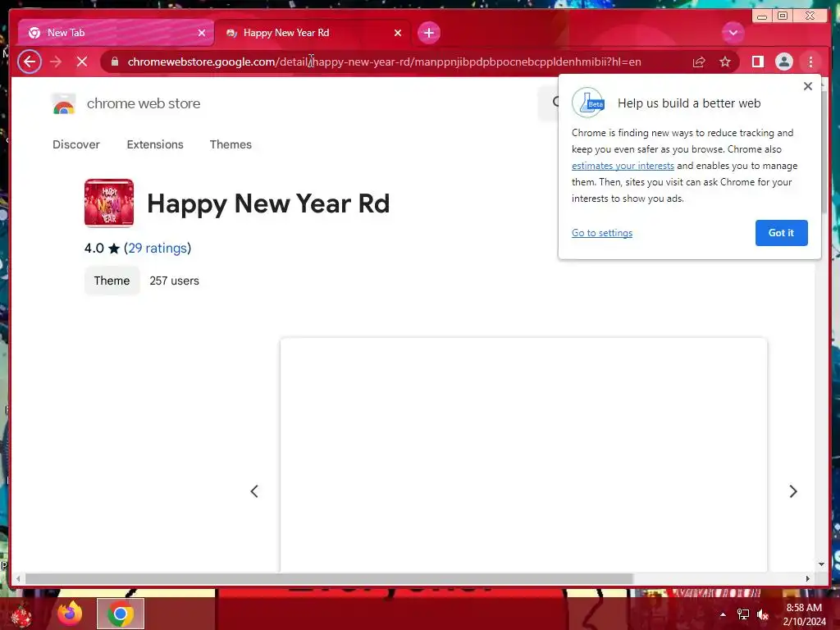Click the Theme category chip

tap(112, 281)
